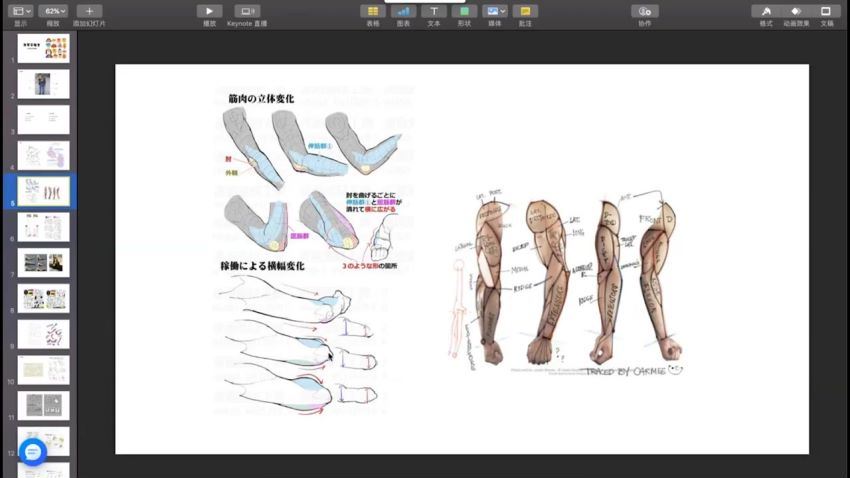Select the highlighted slide 5 thumbnail
The width and height of the screenshot is (850, 478).
(x=43, y=191)
